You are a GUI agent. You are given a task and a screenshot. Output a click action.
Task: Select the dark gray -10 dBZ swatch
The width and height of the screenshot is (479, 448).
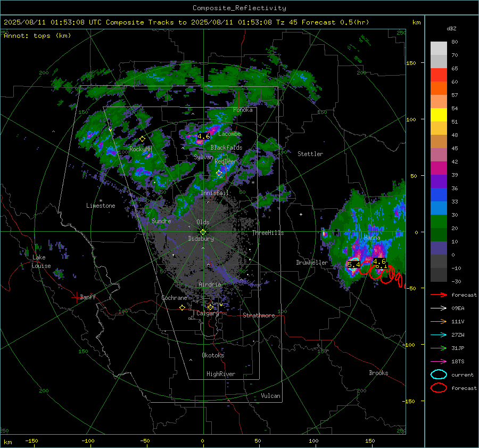tap(439, 275)
